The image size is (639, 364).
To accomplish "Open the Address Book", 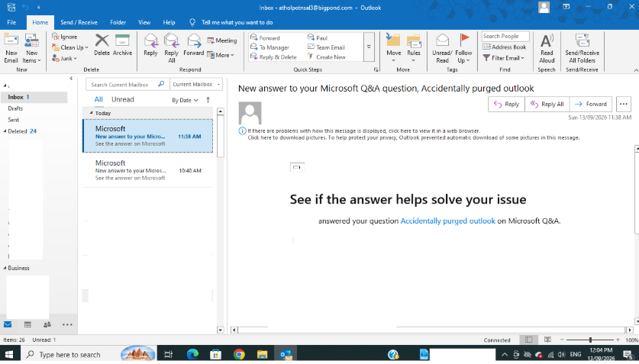I will pos(505,47).
